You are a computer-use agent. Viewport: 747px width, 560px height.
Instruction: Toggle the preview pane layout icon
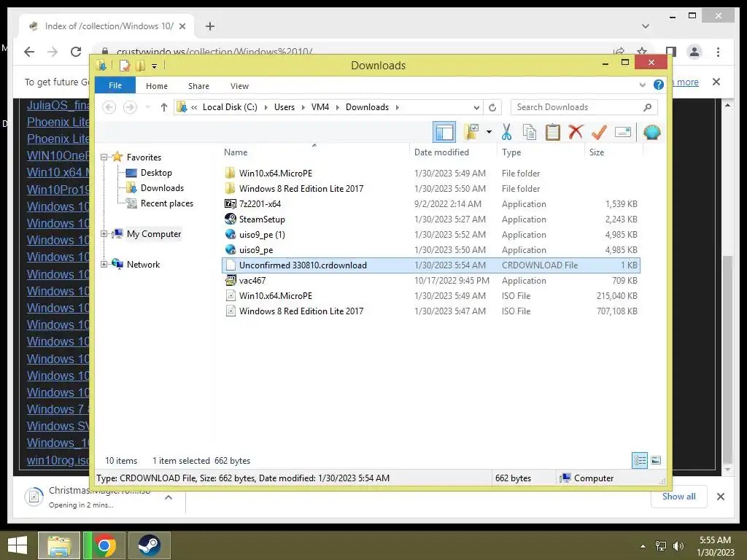(x=444, y=133)
